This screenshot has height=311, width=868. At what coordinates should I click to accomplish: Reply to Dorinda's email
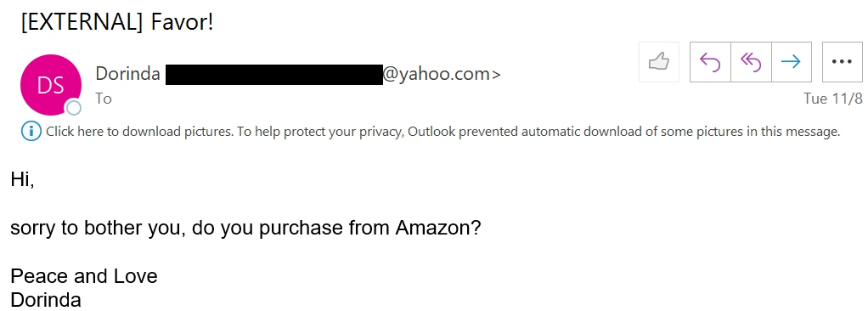click(x=710, y=61)
